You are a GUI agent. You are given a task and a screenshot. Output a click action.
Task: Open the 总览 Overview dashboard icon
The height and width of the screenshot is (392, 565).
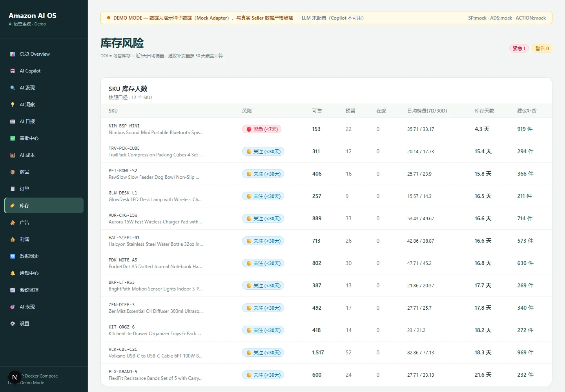tap(13, 54)
